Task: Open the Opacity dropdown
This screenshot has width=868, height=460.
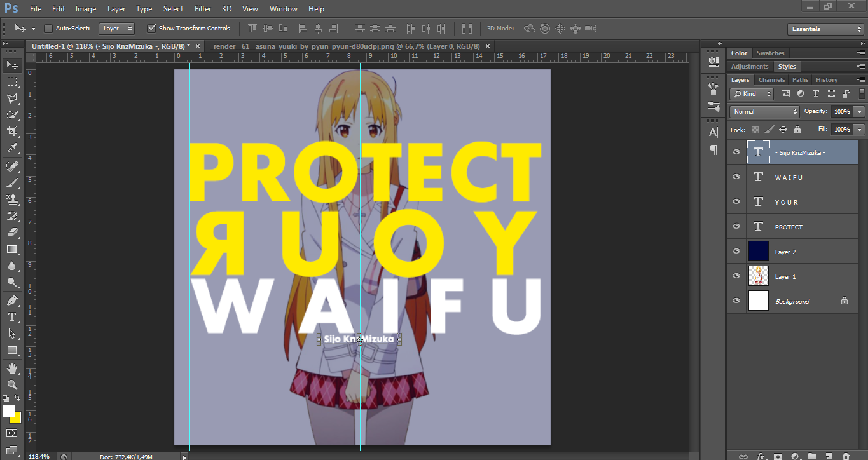Action: pyautogui.click(x=858, y=111)
